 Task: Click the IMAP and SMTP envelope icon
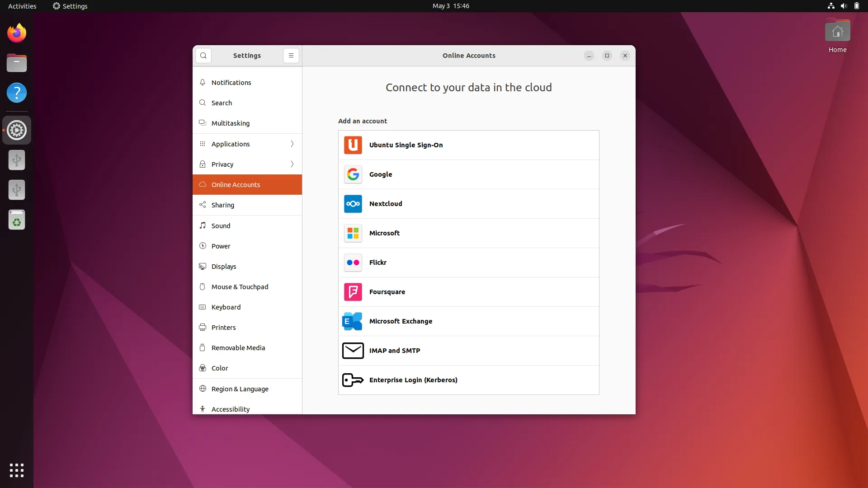click(x=353, y=351)
